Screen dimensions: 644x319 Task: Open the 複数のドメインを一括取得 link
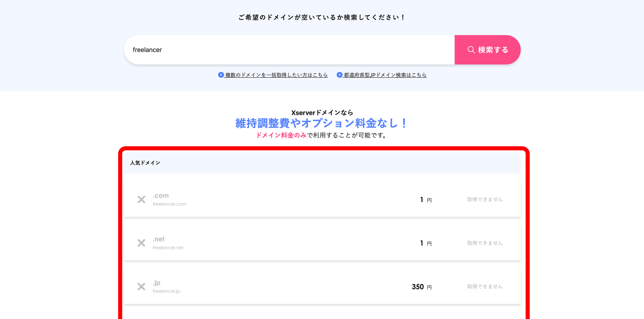[x=276, y=75]
